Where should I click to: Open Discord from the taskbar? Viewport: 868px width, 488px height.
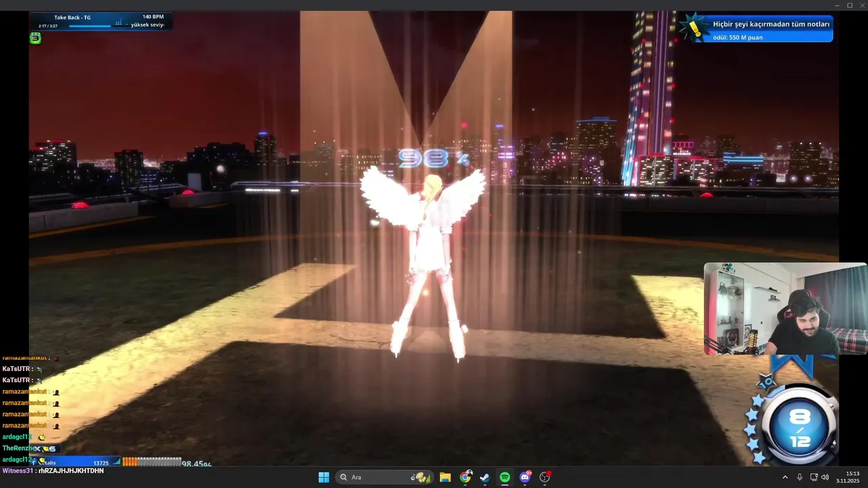point(525,477)
